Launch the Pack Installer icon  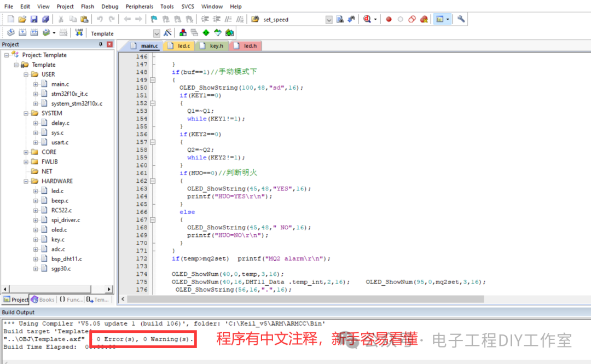click(229, 33)
